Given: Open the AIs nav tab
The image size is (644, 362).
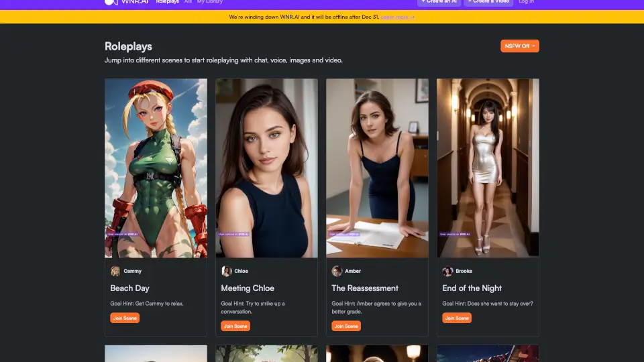Looking at the screenshot, I should click(x=188, y=2).
